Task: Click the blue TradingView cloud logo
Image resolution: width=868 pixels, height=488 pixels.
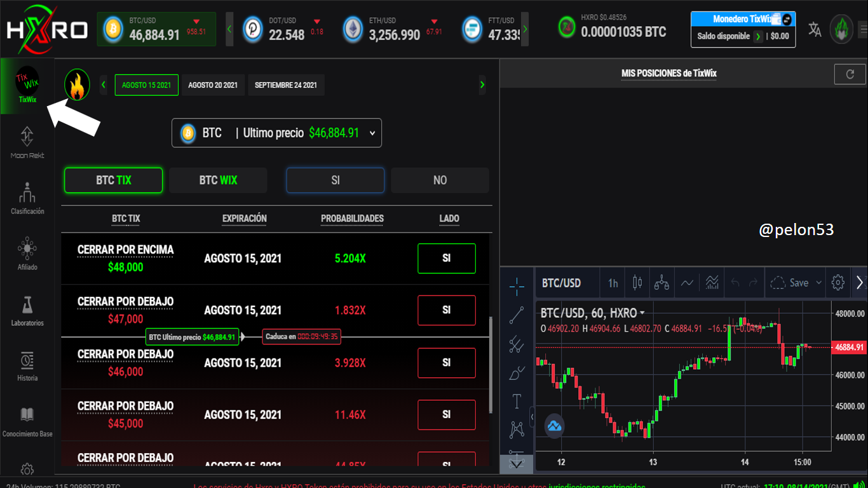Action: coord(554,426)
